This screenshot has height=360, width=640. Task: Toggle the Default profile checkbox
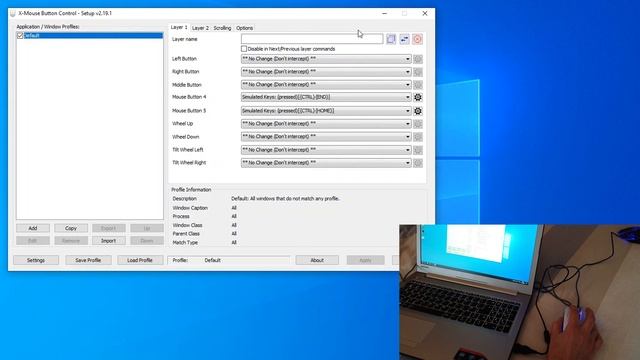(x=20, y=36)
